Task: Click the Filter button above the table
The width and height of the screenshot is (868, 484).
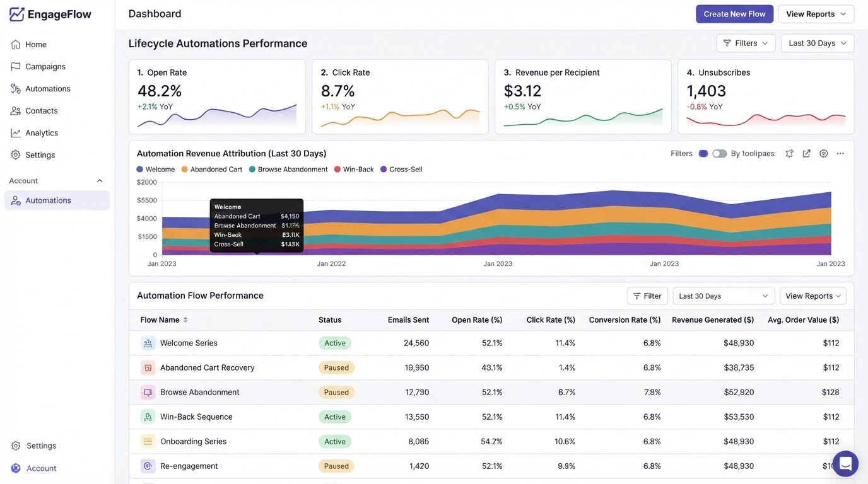Action: point(647,296)
